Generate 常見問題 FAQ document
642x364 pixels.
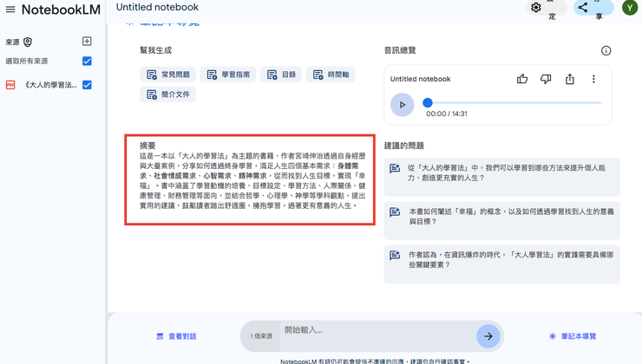(x=168, y=75)
